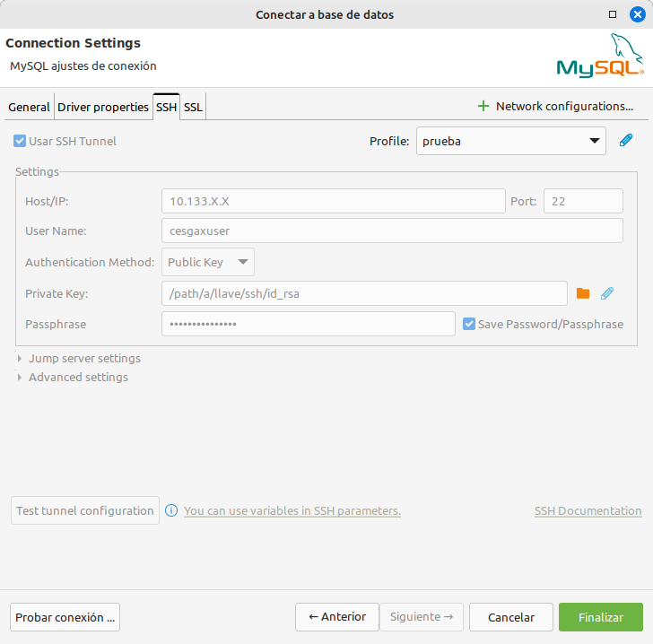The image size is (653, 644).
Task: Click Test tunnel configuration button
Action: 85,510
